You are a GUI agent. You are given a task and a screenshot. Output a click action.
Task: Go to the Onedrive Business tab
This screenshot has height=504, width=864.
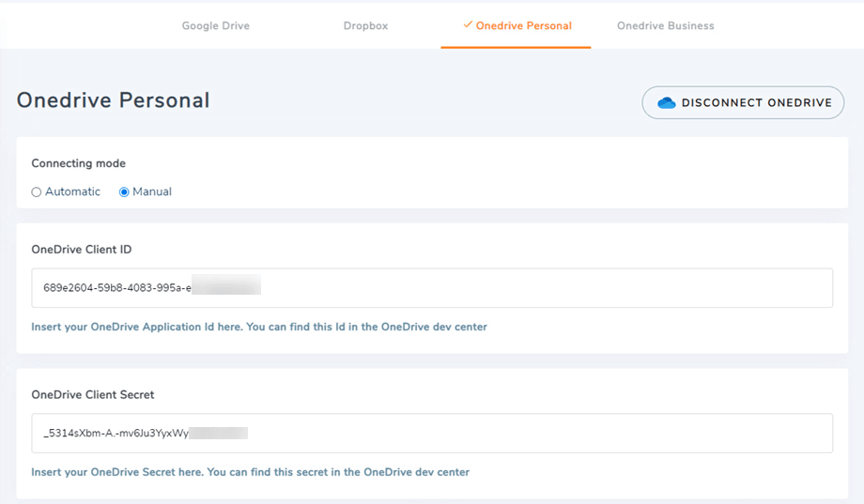click(665, 26)
